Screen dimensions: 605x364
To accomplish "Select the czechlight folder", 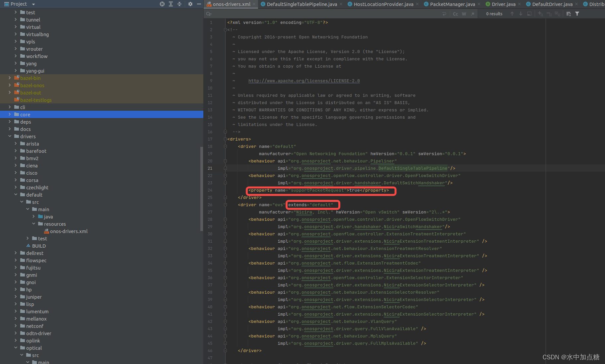I will point(37,188).
